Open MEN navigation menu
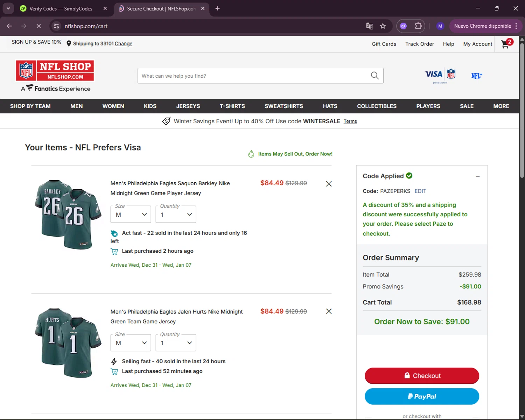Image resolution: width=525 pixels, height=420 pixels. tap(77, 106)
